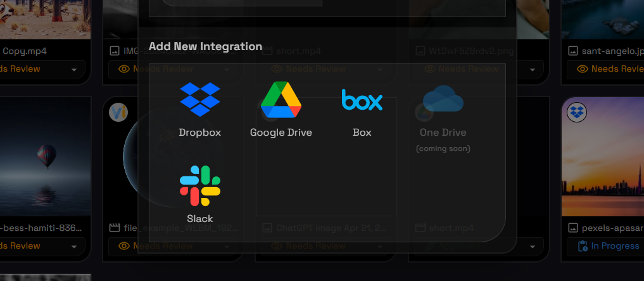Click the Vi badge on the file_example_WEBM card

118,112
